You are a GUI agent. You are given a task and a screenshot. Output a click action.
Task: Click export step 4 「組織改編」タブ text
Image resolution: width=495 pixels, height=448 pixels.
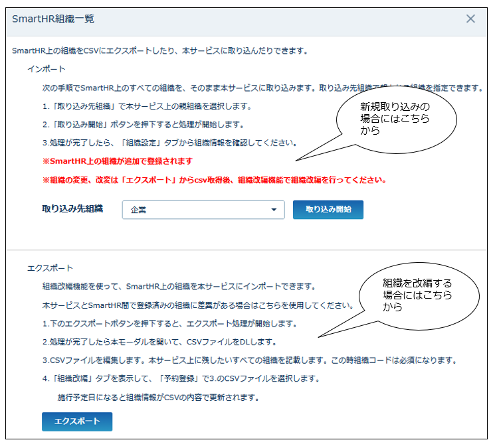(x=181, y=378)
